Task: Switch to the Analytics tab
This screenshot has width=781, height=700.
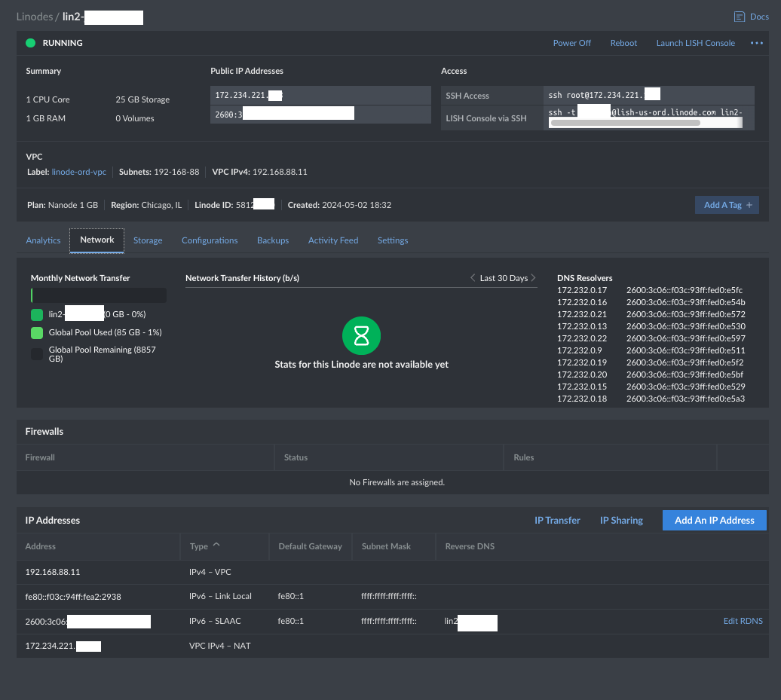Action: [x=43, y=240]
